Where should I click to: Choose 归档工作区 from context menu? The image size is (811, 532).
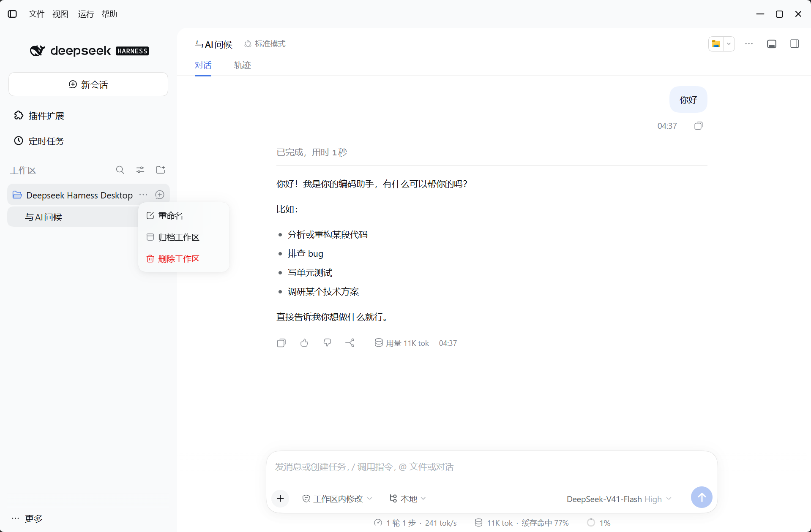point(184,237)
